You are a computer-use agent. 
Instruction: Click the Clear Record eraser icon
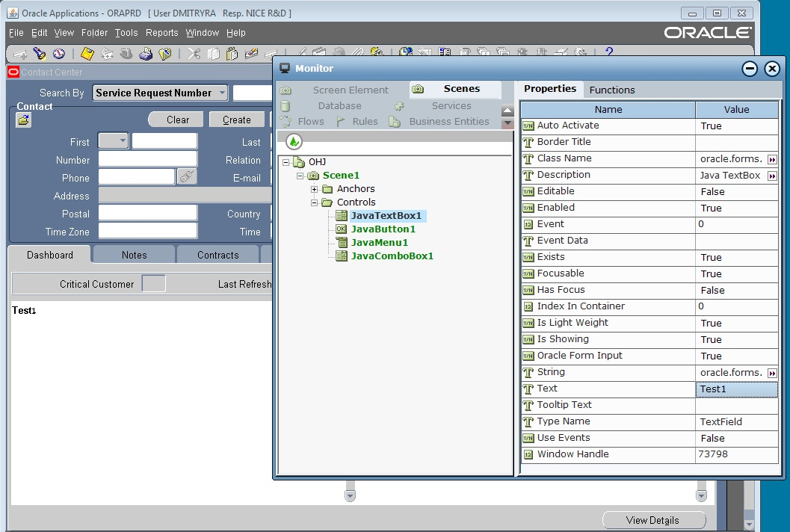coord(251,53)
